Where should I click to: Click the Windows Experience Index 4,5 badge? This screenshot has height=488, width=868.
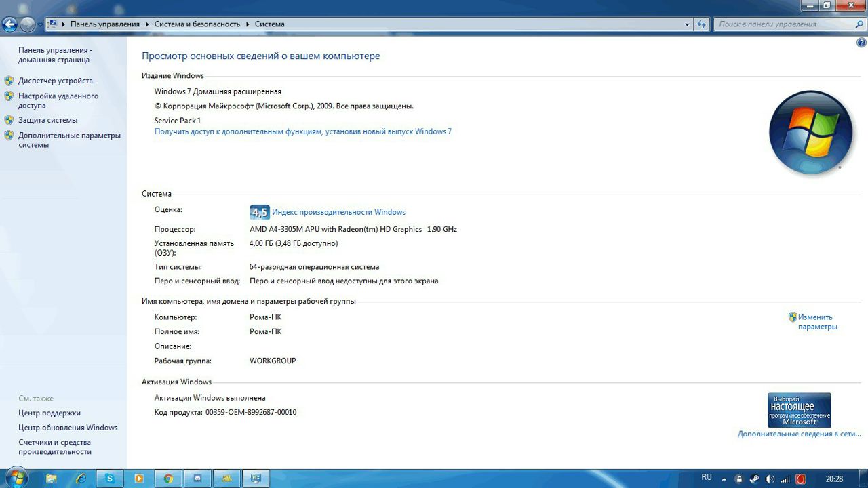point(259,212)
